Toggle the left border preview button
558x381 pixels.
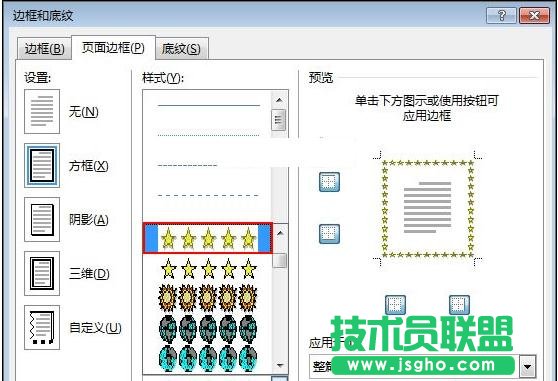(x=395, y=305)
